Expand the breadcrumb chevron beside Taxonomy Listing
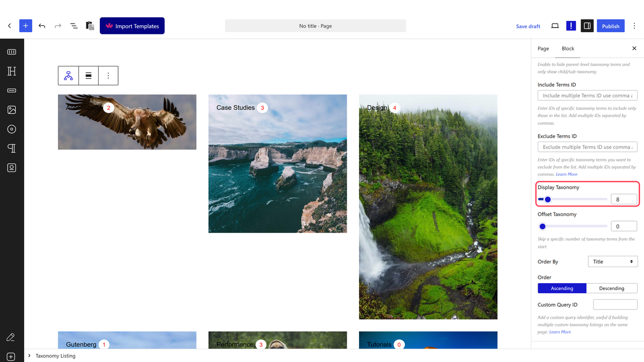Image resolution: width=644 pixels, height=362 pixels. tap(29, 356)
